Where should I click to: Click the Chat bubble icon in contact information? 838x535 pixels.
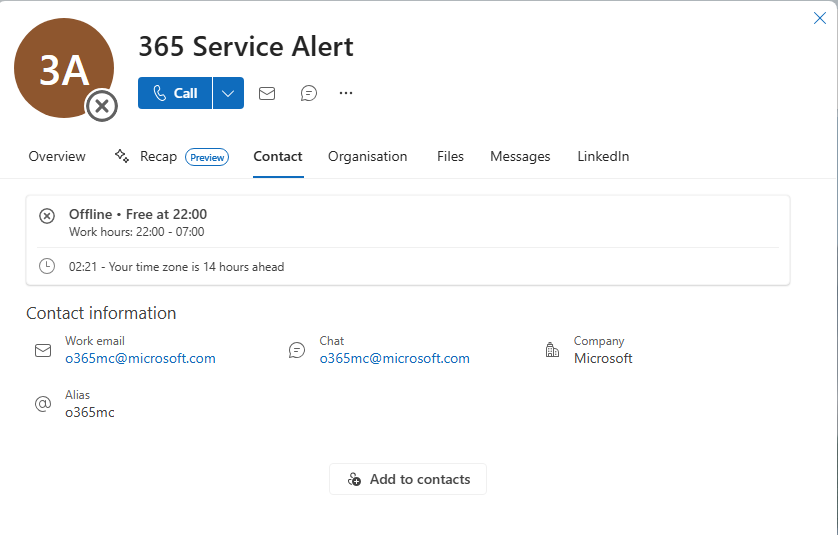coord(297,351)
